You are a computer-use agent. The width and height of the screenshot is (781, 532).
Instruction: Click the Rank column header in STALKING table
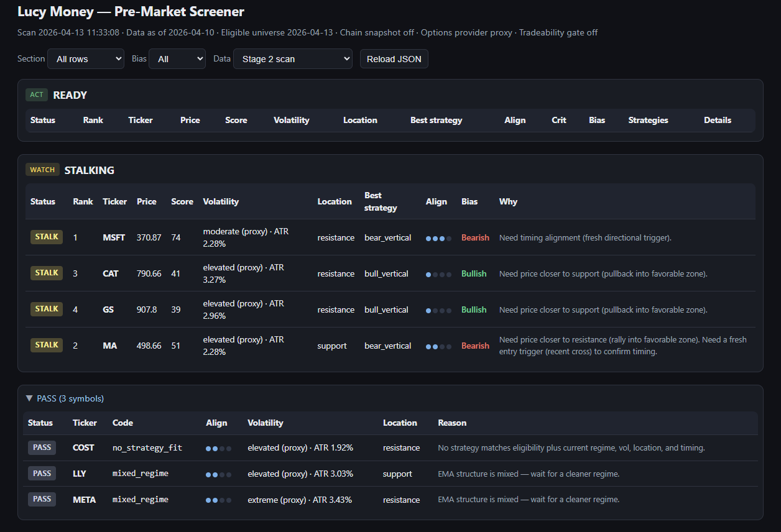[x=83, y=201]
